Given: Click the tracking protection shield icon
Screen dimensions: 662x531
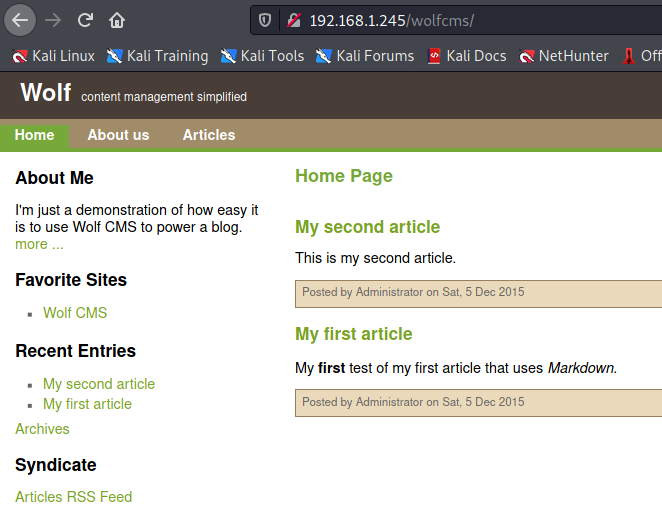Looking at the screenshot, I should point(265,20).
